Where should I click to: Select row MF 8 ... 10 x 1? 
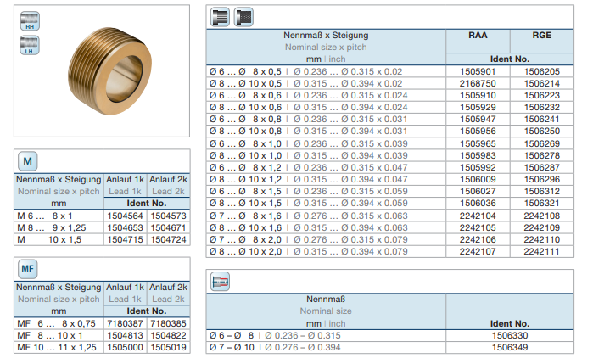(102, 336)
